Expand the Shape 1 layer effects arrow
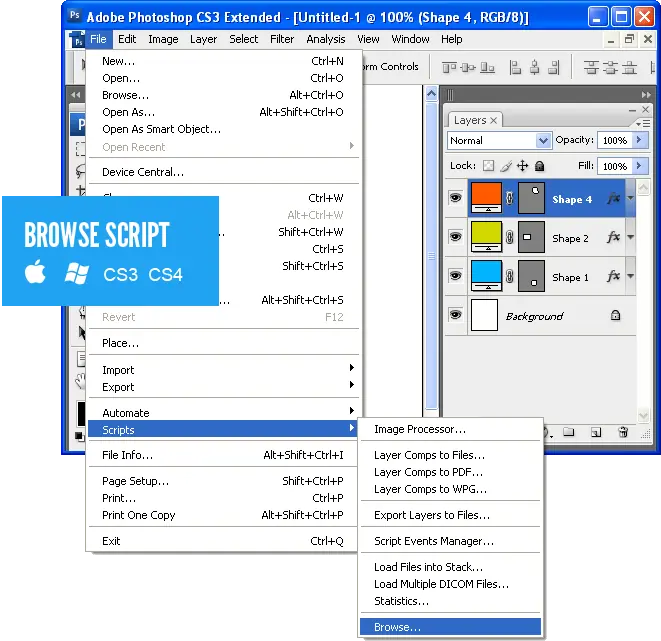 pos(630,276)
